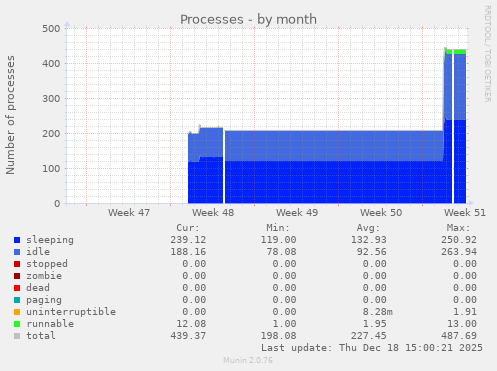Click the 'Cur:' column header
This screenshot has width=497, height=371.
[188, 228]
